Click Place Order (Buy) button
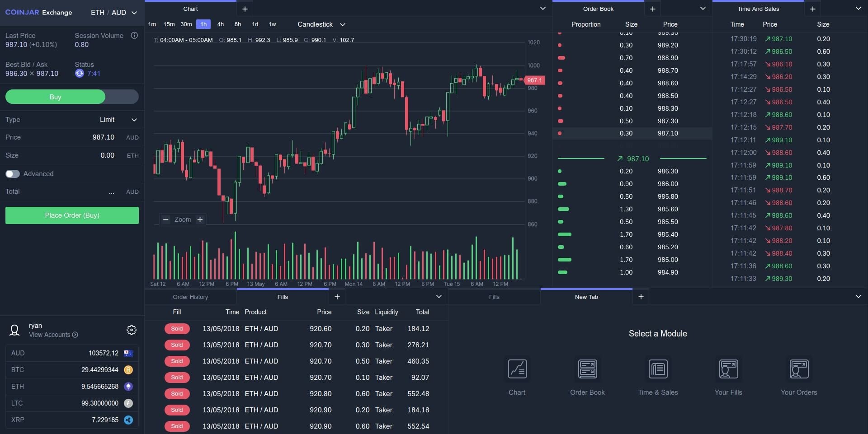This screenshot has height=434, width=868. (72, 215)
